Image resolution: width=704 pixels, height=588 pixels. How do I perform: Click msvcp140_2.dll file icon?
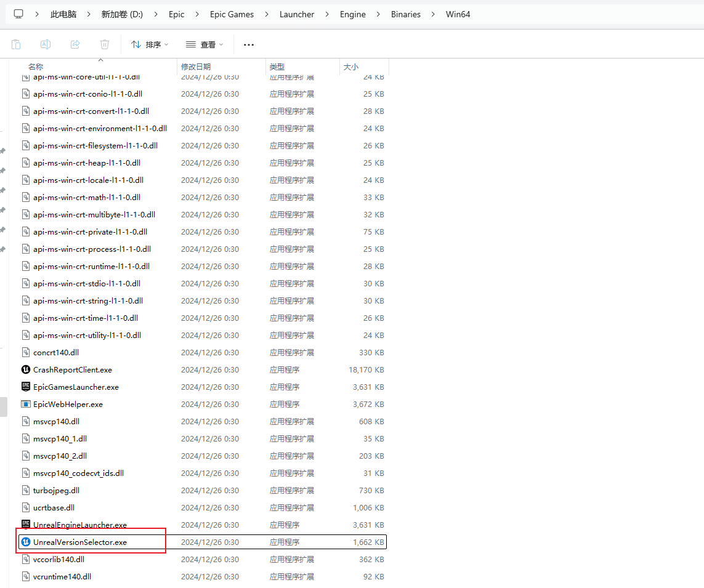coord(26,456)
